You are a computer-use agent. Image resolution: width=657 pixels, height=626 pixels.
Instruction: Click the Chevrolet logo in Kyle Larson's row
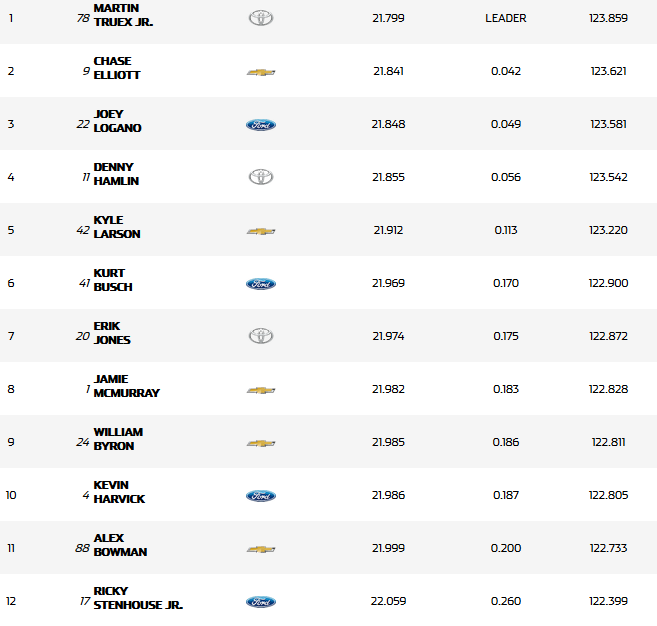pyautogui.click(x=260, y=231)
